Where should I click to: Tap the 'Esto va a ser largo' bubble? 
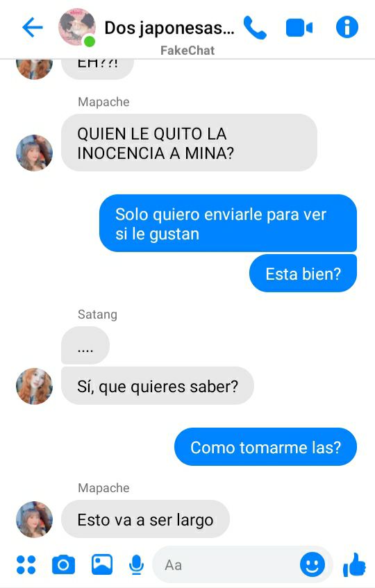[146, 519]
